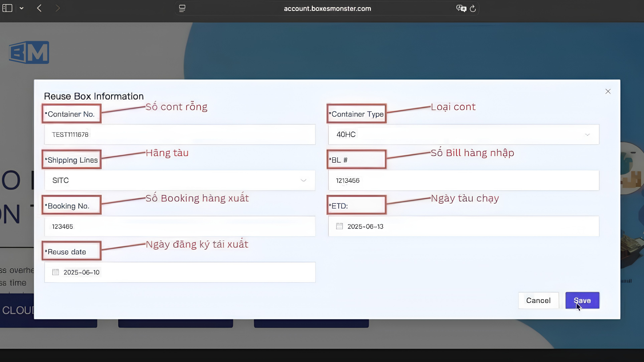Screen dimensions: 644x362
Task: Save the reuse box information
Action: click(x=582, y=300)
